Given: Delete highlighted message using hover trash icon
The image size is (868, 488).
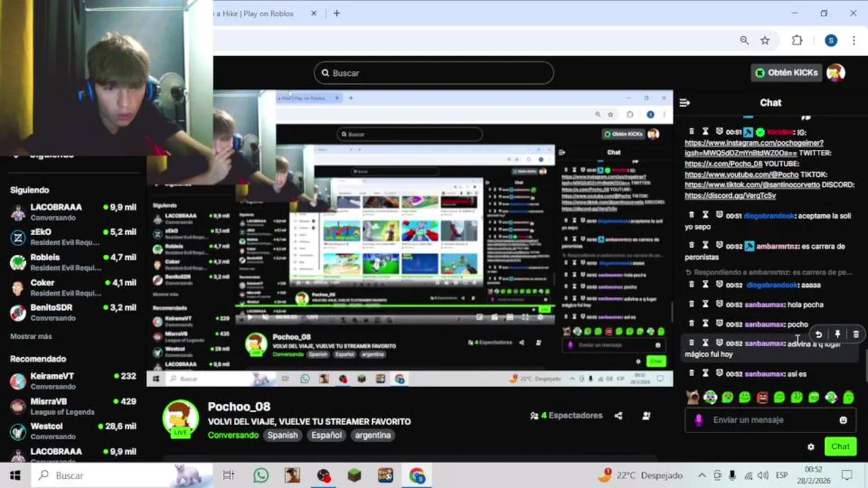Looking at the screenshot, I should coord(856,334).
